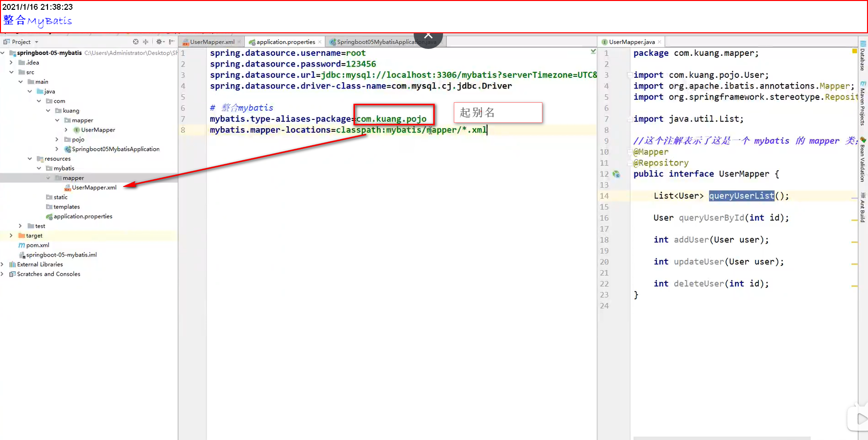Click the deleteUser method declaration
Image resolution: width=868 pixels, height=440 pixels.
point(711,284)
